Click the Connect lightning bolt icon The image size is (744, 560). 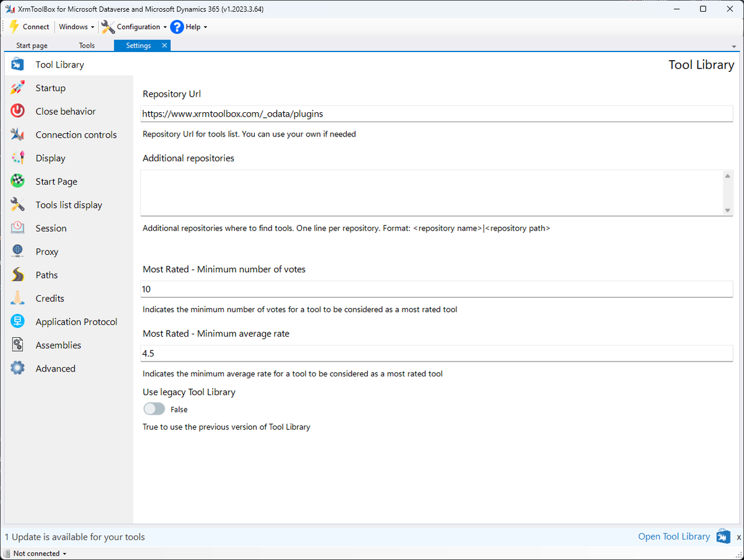pos(14,27)
